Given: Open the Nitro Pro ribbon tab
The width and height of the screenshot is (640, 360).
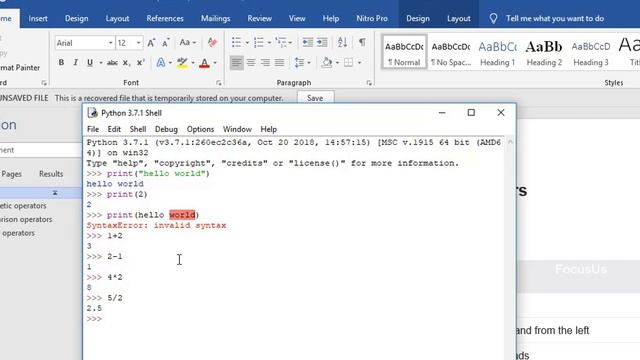Looking at the screenshot, I should 372,18.
